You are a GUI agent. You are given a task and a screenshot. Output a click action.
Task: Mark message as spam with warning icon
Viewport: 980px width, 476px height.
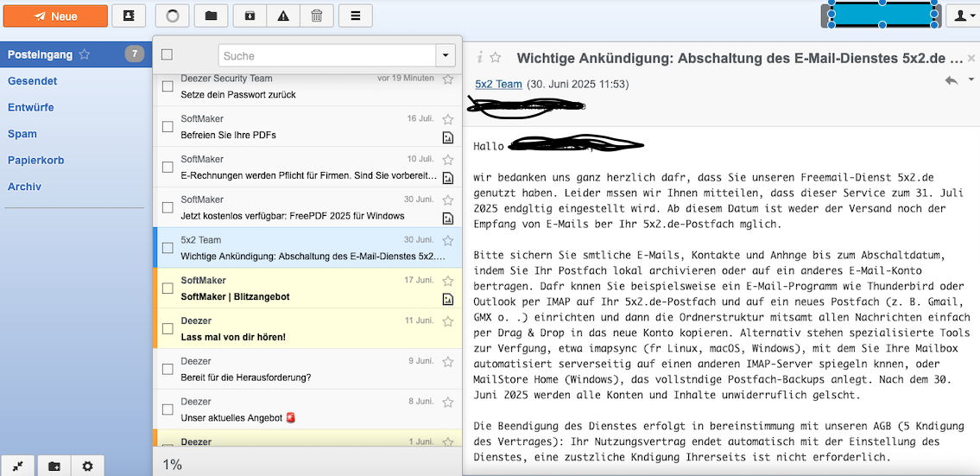point(283,16)
